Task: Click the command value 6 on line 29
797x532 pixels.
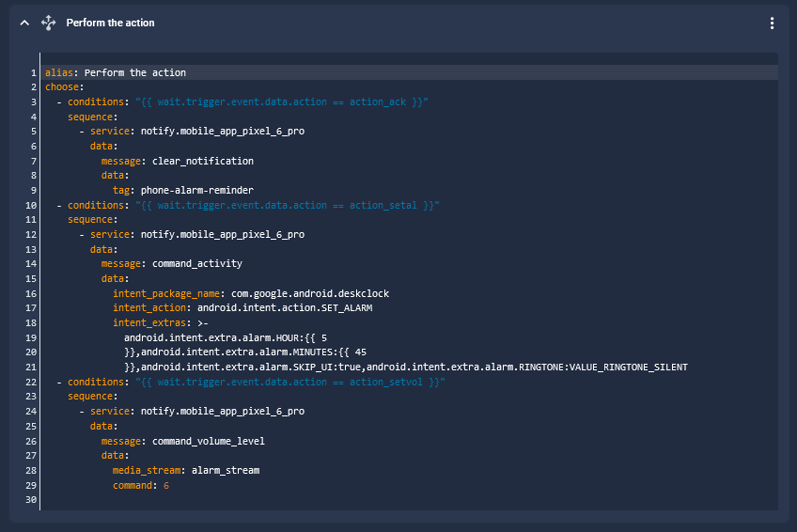Action: 166,485
